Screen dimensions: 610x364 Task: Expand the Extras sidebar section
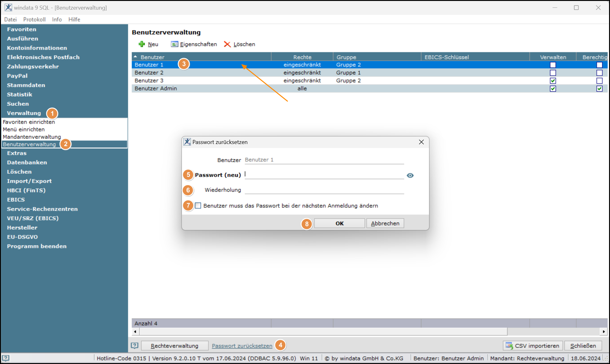pos(17,153)
